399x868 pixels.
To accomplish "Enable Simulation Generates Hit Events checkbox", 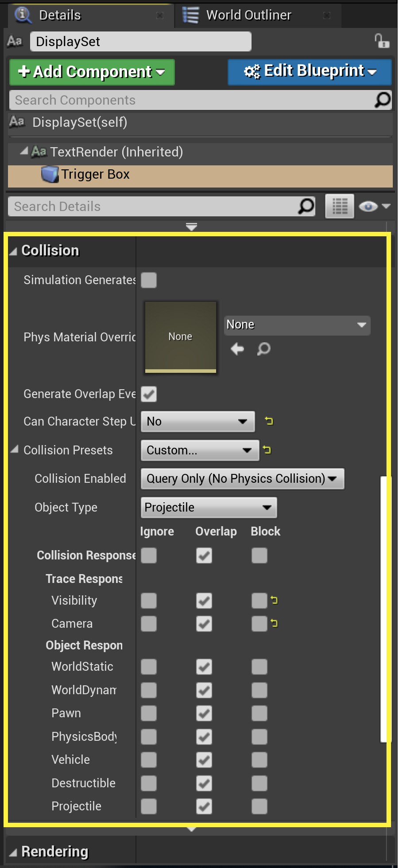I will pos(149,280).
